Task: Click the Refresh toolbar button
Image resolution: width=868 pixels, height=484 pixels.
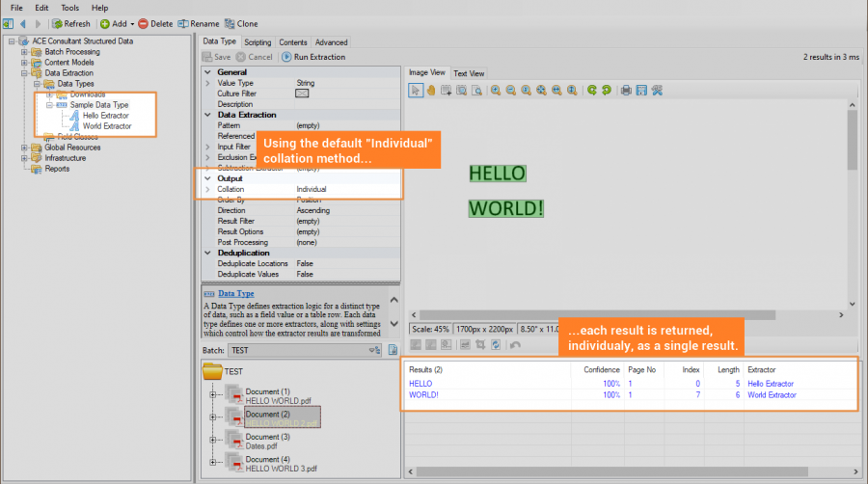Action: coord(70,23)
